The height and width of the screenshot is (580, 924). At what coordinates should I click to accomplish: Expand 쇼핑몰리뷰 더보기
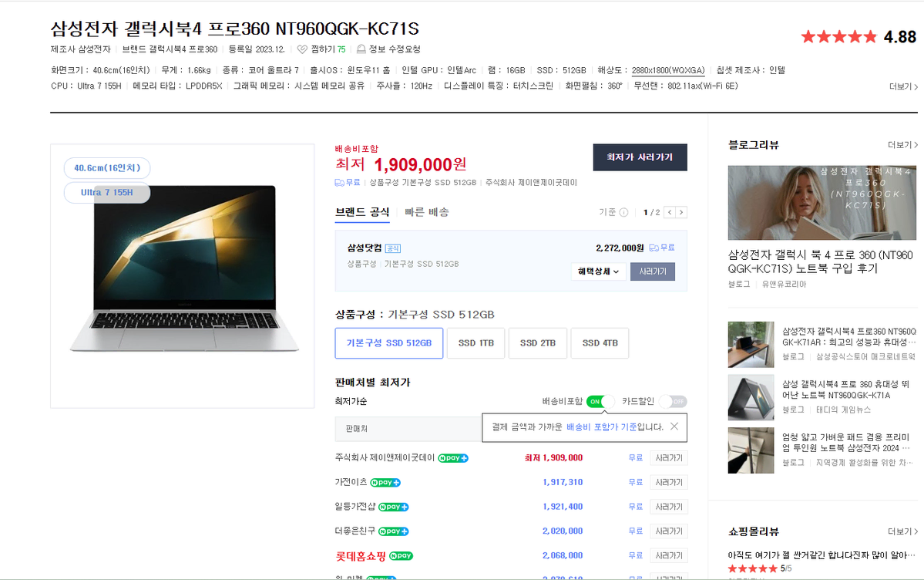(x=902, y=531)
